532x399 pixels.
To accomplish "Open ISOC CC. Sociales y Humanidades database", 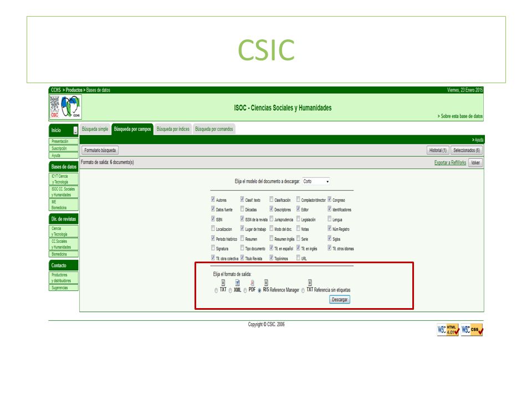I will (x=63, y=192).
